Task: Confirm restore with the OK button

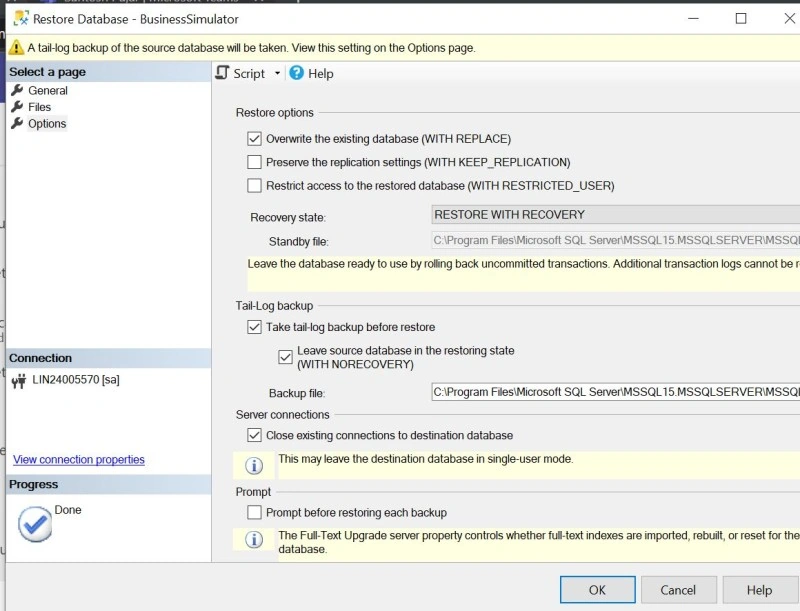Action: tap(597, 590)
